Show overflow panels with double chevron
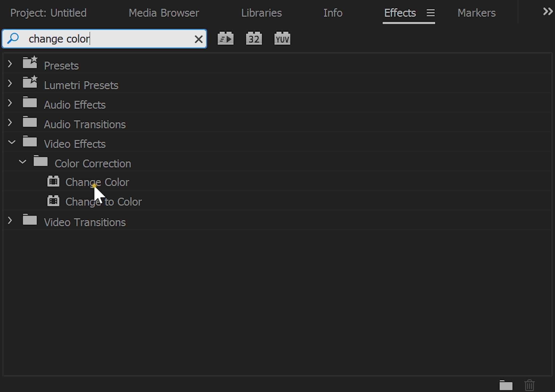This screenshot has height=392, width=555. pos(548,11)
